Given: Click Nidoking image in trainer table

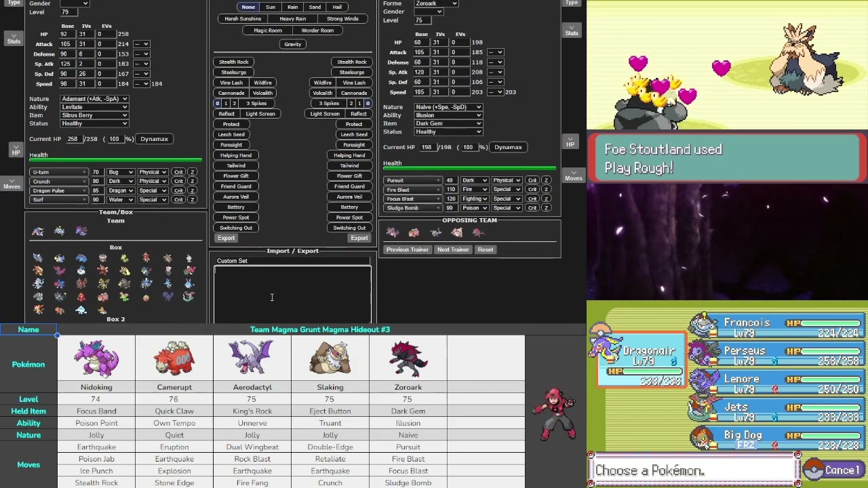Looking at the screenshot, I should click(x=96, y=358).
